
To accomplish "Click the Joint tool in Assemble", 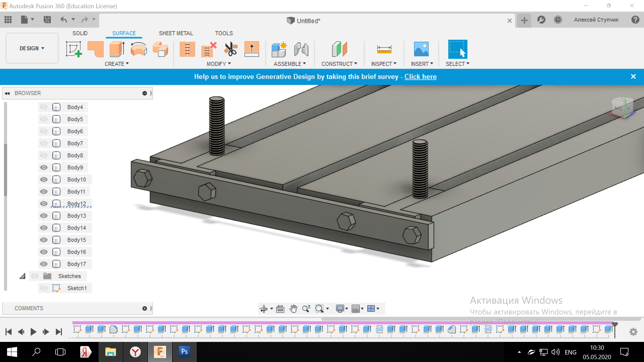I will pos(301,49).
